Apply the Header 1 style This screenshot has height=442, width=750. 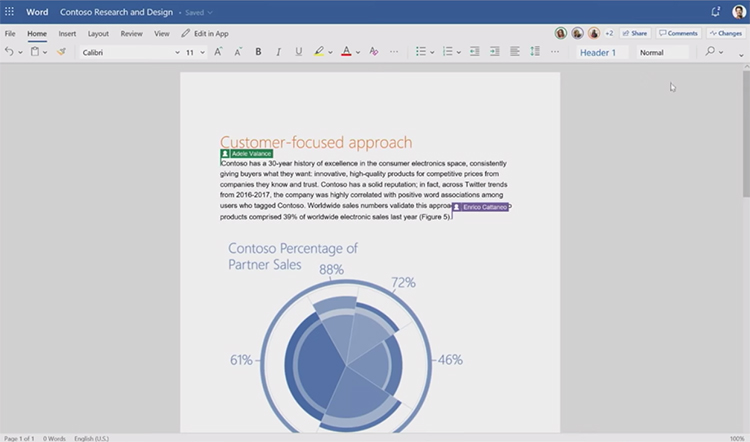tap(602, 53)
